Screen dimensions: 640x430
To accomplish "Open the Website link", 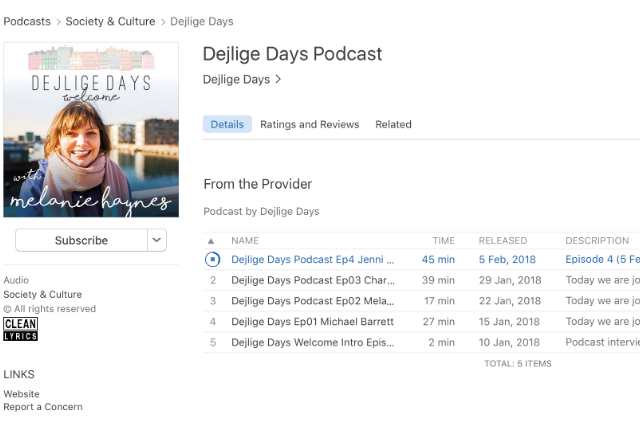I will coord(21,394).
